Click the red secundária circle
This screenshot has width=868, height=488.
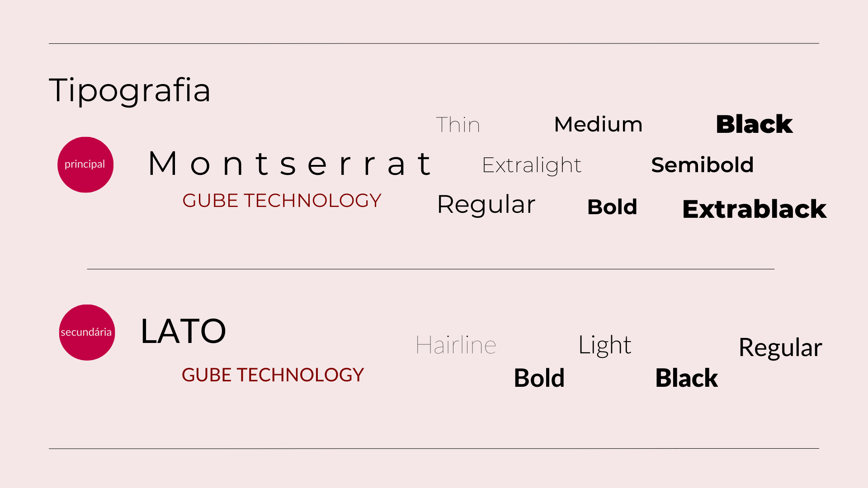click(87, 332)
